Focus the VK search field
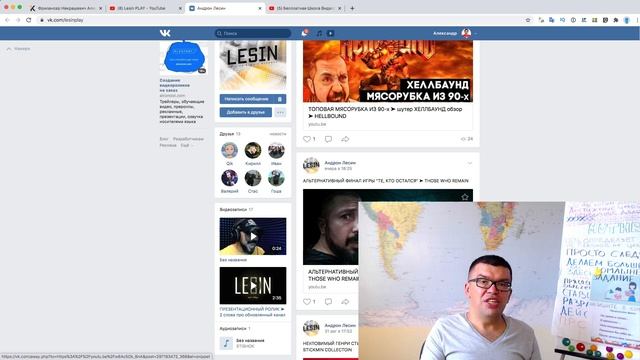The width and height of the screenshot is (640, 360). tap(253, 33)
